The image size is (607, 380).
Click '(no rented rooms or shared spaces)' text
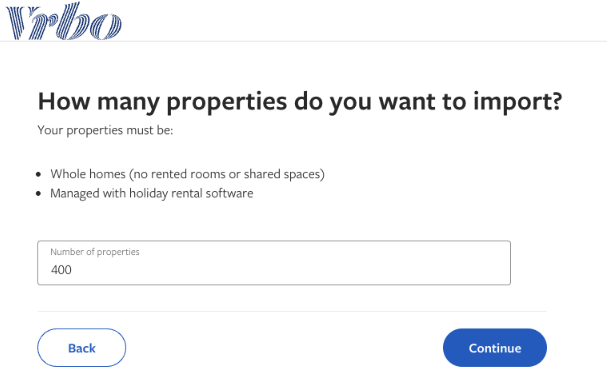227,174
